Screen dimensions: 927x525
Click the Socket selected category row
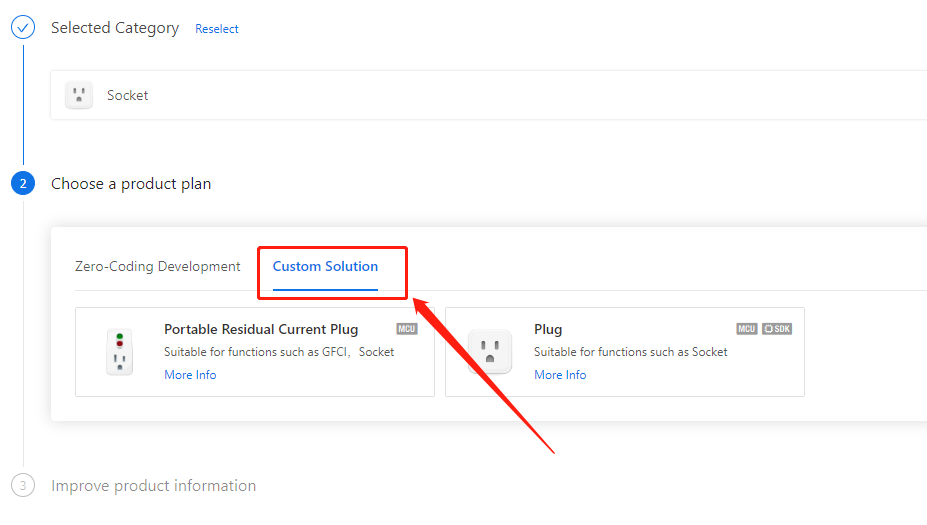(x=489, y=95)
